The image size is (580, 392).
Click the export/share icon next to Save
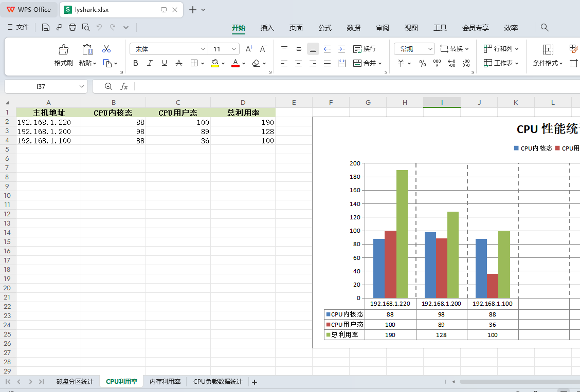59,27
